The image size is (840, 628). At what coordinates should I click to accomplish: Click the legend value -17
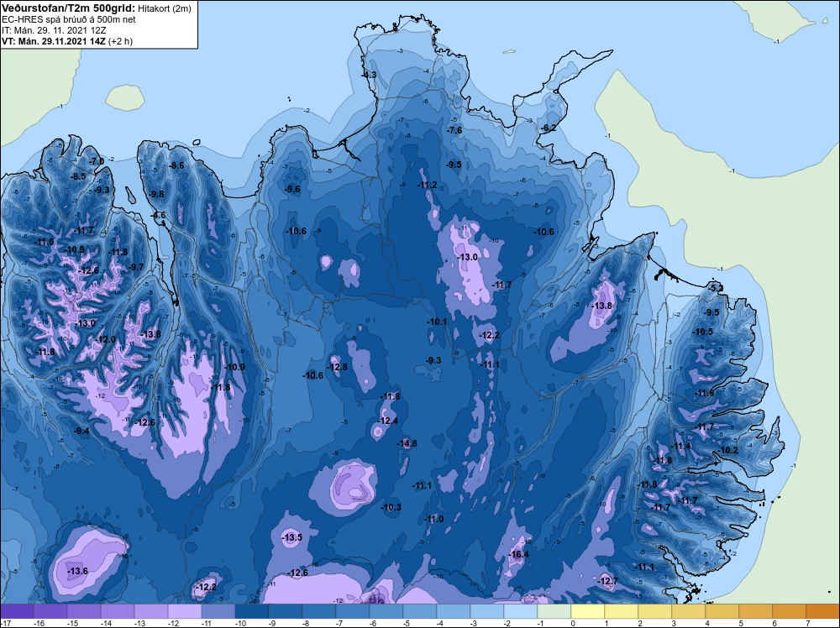5,623
